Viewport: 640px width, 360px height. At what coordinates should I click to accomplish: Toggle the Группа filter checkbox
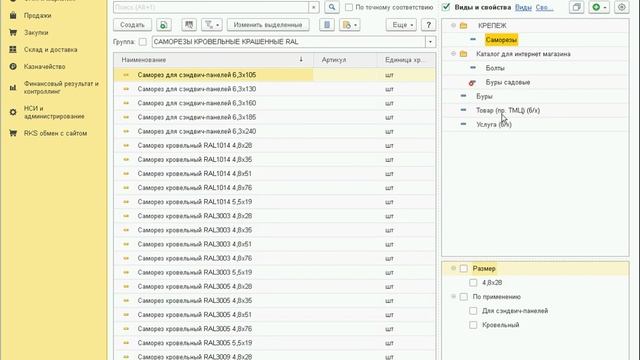(142, 42)
